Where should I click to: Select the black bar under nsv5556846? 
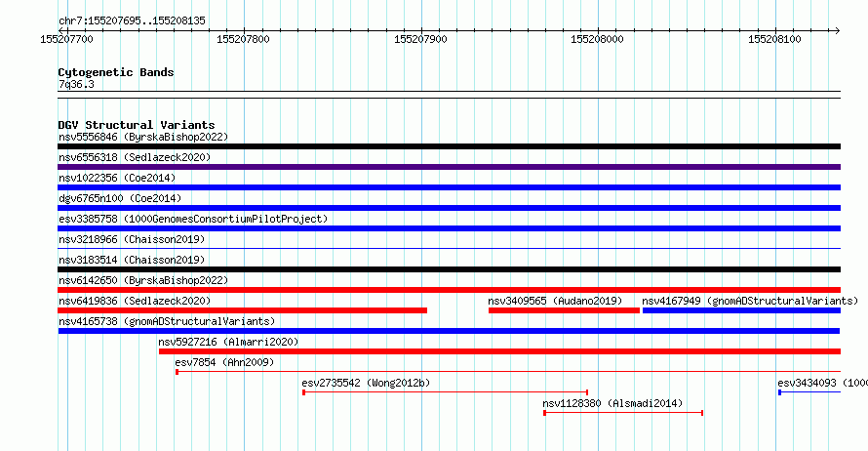point(449,146)
